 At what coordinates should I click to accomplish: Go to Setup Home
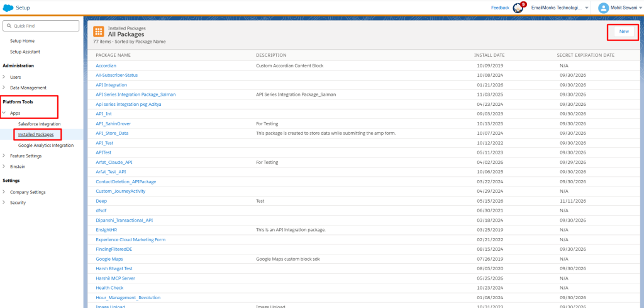pyautogui.click(x=22, y=41)
